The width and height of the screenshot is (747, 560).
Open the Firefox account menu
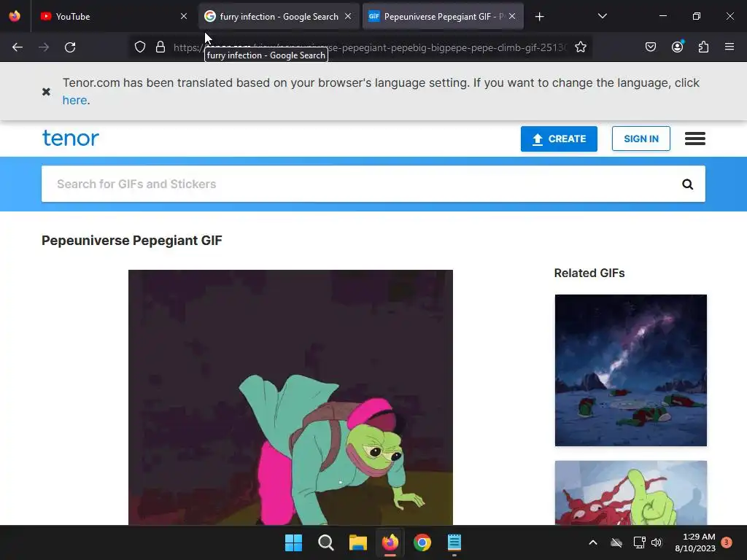pos(677,47)
